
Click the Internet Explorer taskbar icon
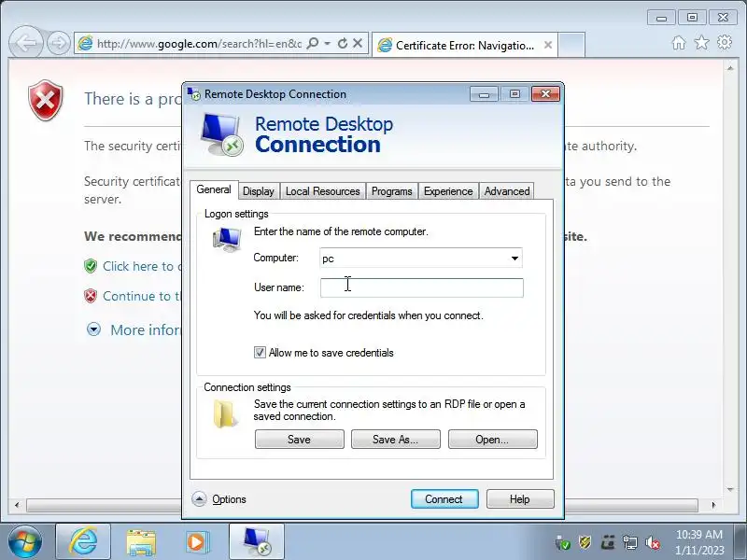click(83, 542)
